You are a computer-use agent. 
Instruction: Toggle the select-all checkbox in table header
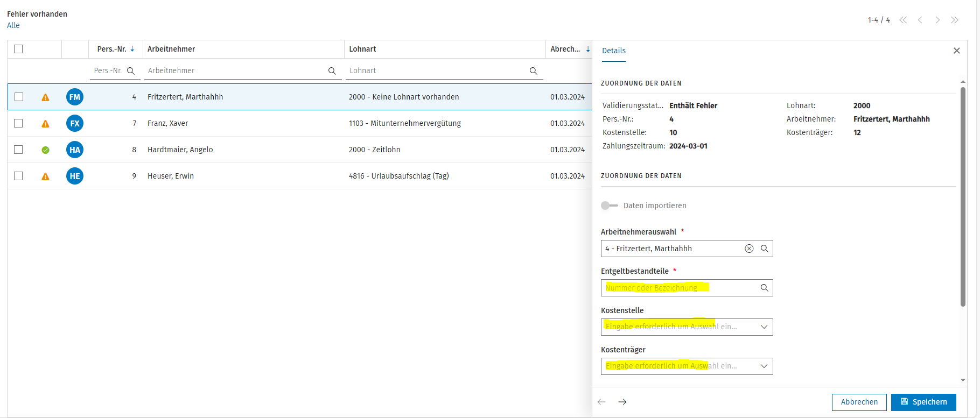[18, 49]
